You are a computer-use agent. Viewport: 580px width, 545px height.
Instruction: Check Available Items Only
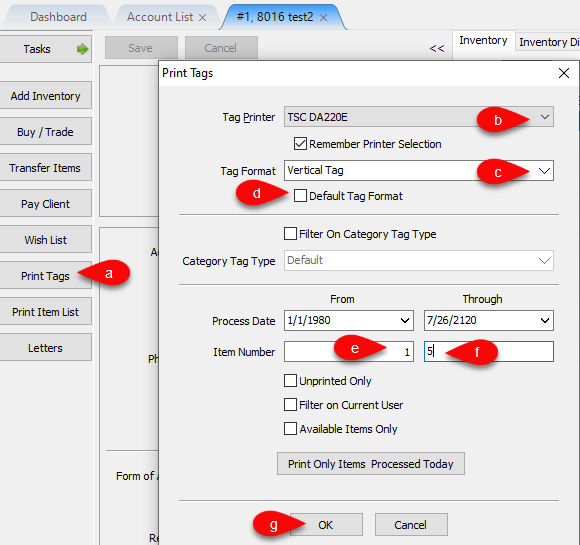pyautogui.click(x=290, y=429)
